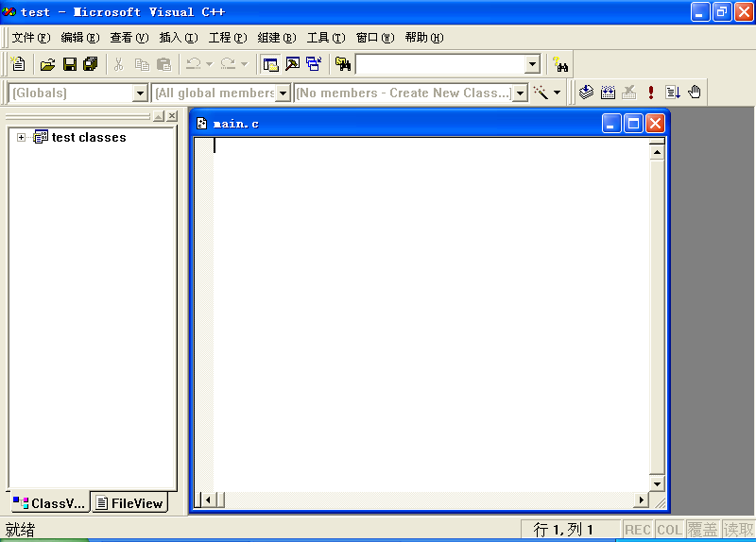This screenshot has width=756, height=542.
Task: Open the 工具(T) menu
Action: (x=326, y=38)
